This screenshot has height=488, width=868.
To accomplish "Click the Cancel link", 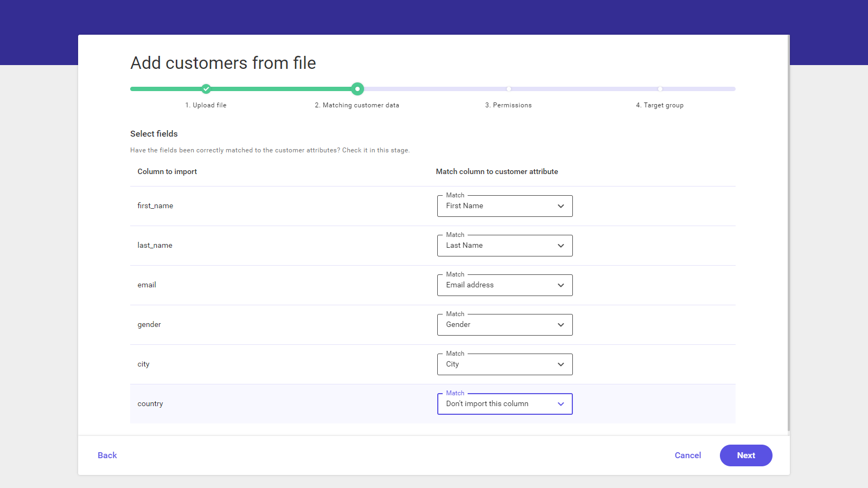I will pyautogui.click(x=687, y=455).
